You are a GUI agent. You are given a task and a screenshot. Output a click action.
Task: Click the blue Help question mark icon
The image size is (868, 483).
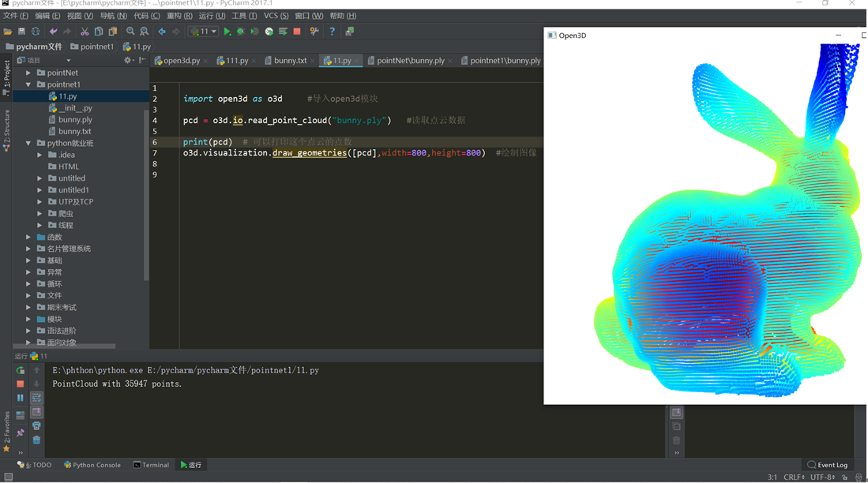pos(333,32)
